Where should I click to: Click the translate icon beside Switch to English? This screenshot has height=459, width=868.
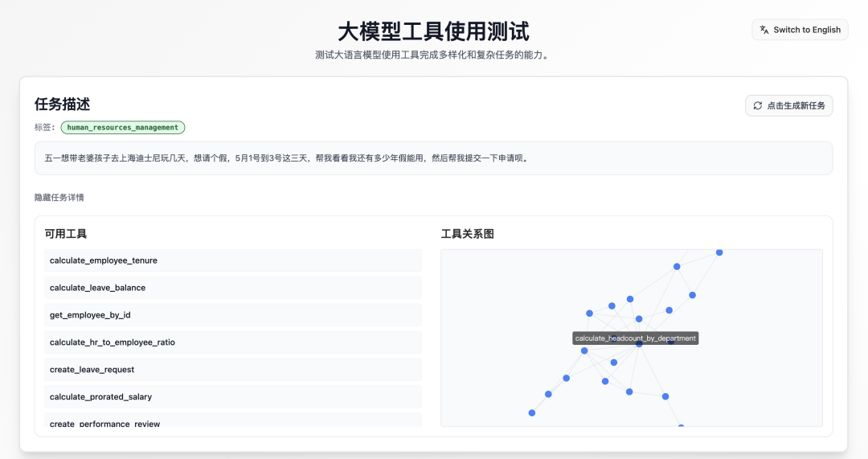[764, 30]
